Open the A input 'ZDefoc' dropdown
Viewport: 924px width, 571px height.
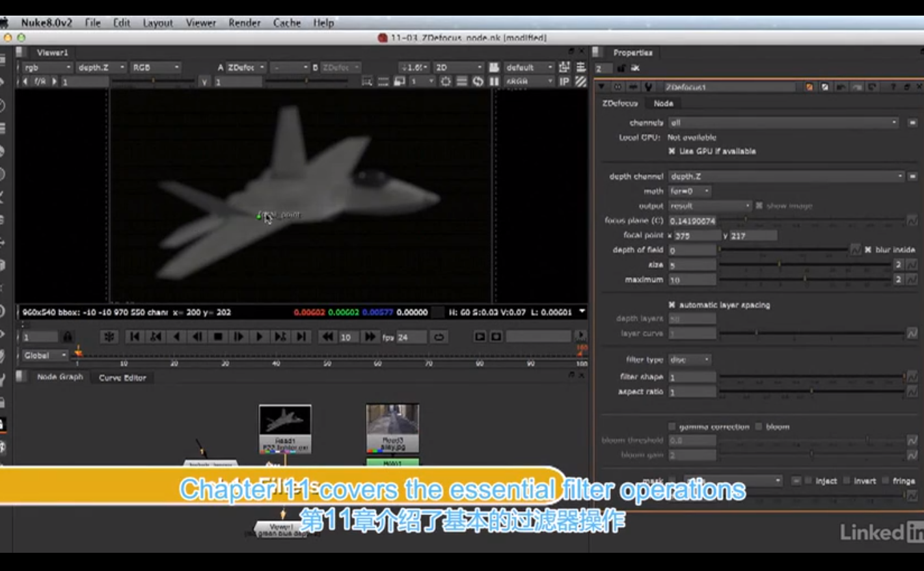246,67
